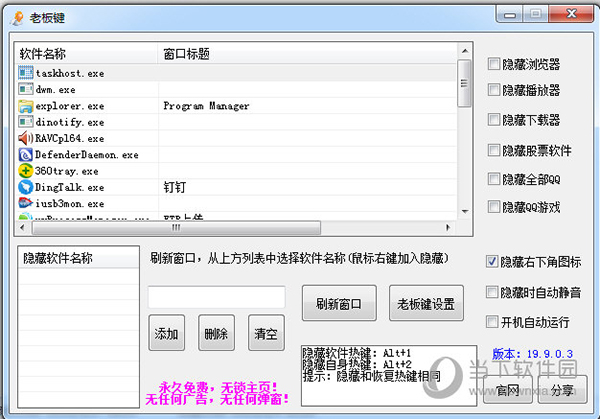The image size is (600, 419).
Task: Click the 清空 button
Action: pos(266,333)
